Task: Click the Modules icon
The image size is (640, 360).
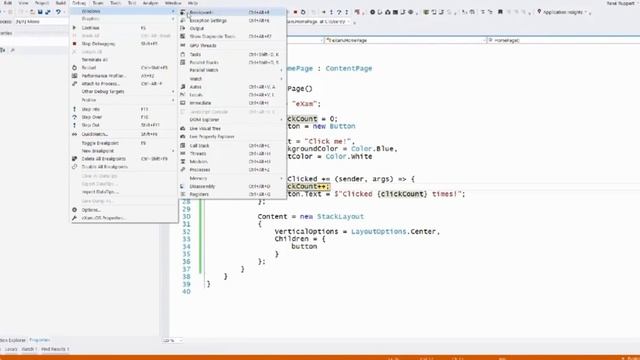Action: [183, 162]
